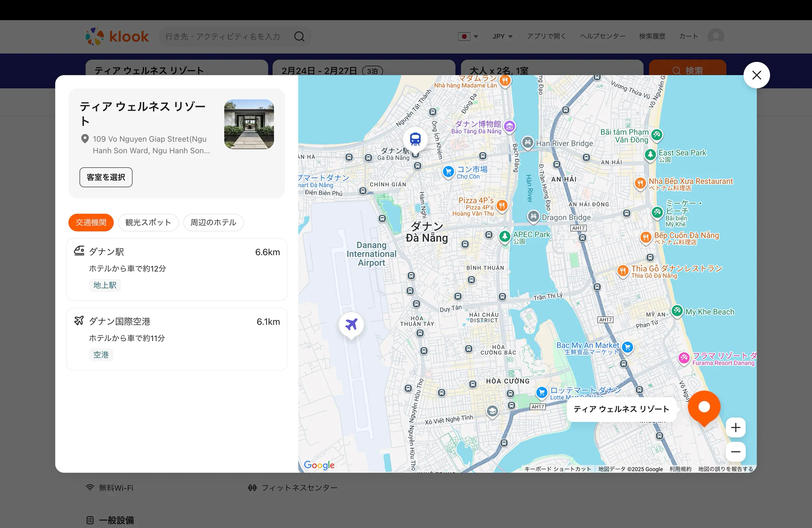This screenshot has width=812, height=528.
Task: Open the ヘルプセンター menu item
Action: pyautogui.click(x=603, y=36)
